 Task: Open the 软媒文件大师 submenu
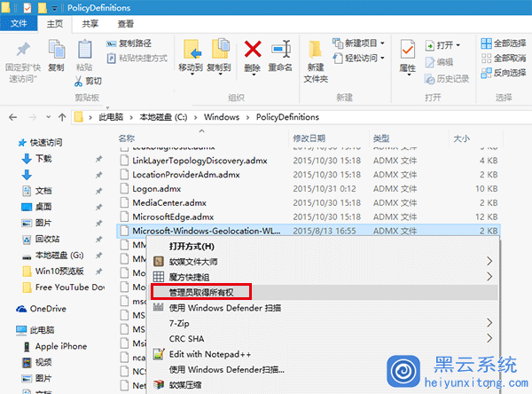324,262
